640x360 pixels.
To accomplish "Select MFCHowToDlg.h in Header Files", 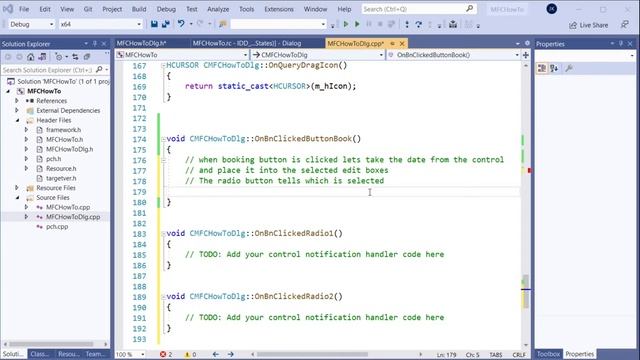I will 69,149.
